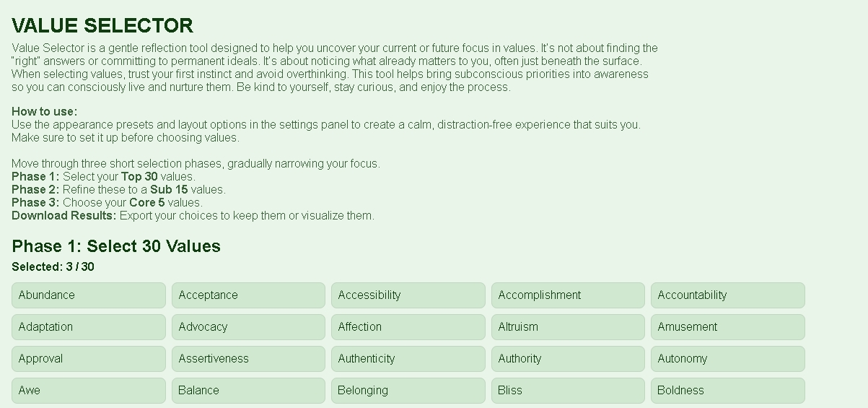Screen dimensions: 868x408
Task: Select the Accomplishment value button
Action: [568, 295]
